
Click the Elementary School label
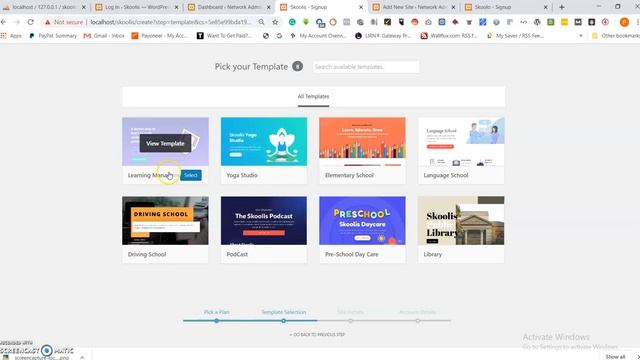[x=349, y=175]
